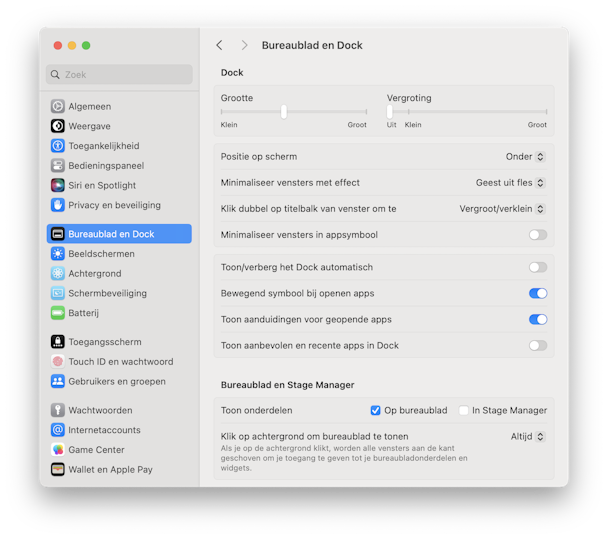Click the Bureaublad en Stage Manager heading
The height and width of the screenshot is (539, 608).
[287, 385]
